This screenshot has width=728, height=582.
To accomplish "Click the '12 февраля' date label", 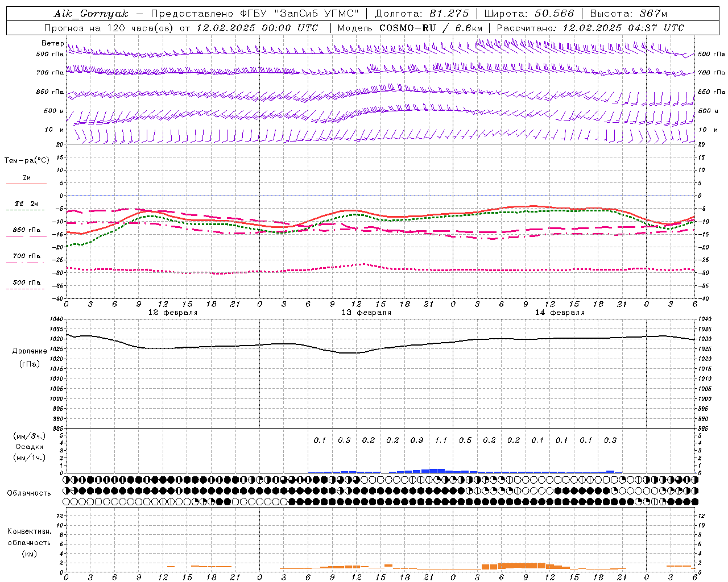I will pos(173,313).
